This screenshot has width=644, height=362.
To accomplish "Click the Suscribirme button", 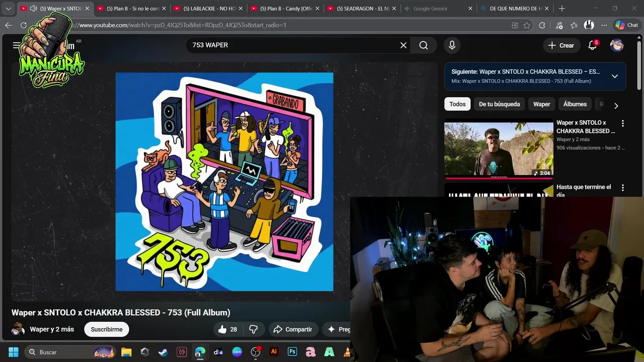I will (107, 329).
